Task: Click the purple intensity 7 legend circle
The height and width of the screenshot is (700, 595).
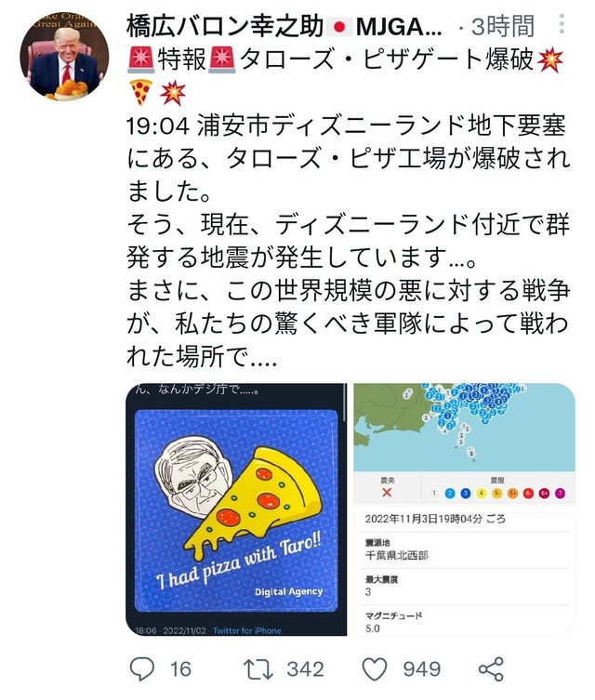Action: click(560, 494)
